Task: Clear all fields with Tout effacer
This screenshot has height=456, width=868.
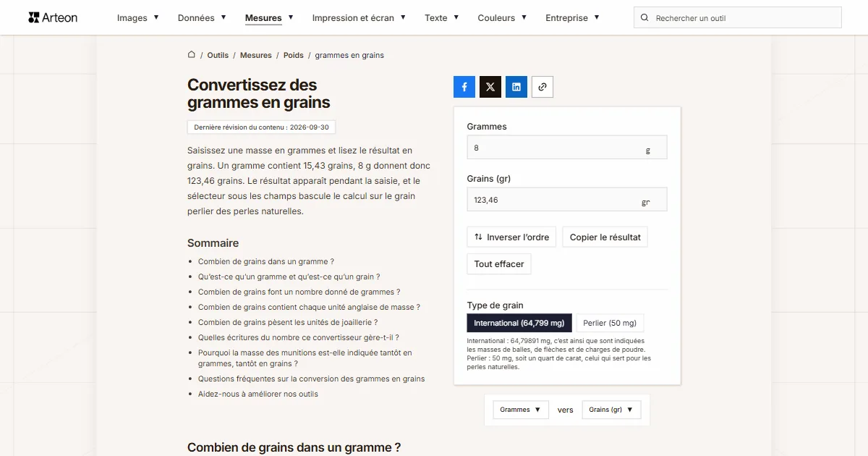Action: [499, 264]
